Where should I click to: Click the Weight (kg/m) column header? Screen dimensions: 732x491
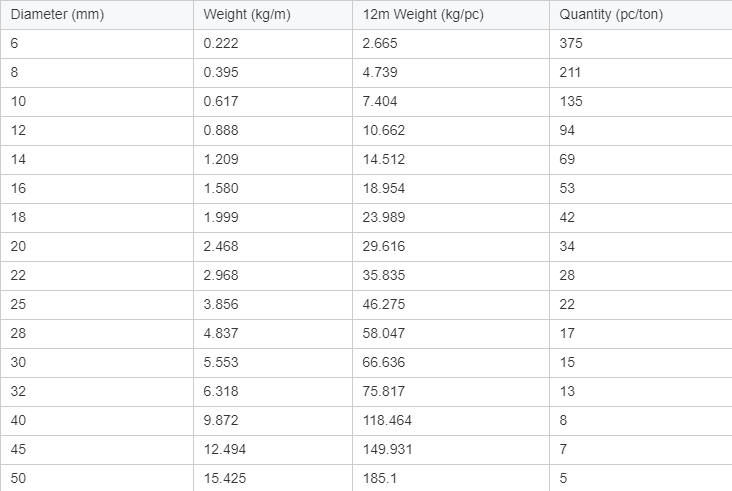click(241, 15)
